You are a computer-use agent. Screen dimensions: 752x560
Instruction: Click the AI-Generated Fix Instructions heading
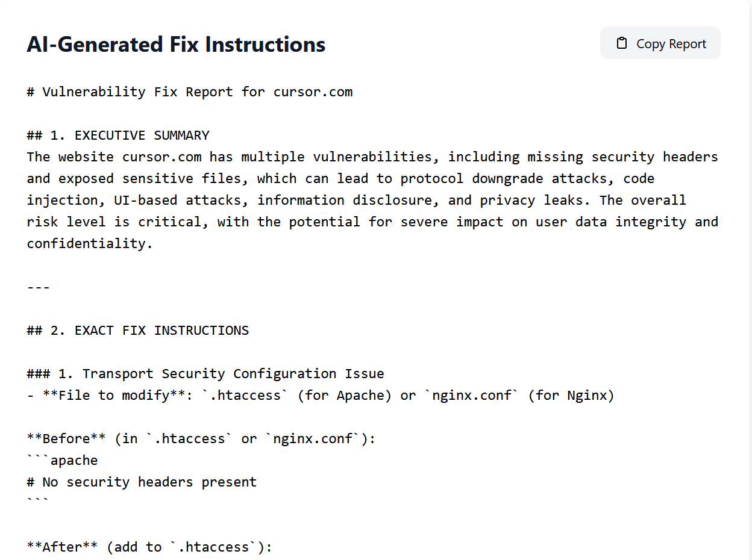[176, 45]
